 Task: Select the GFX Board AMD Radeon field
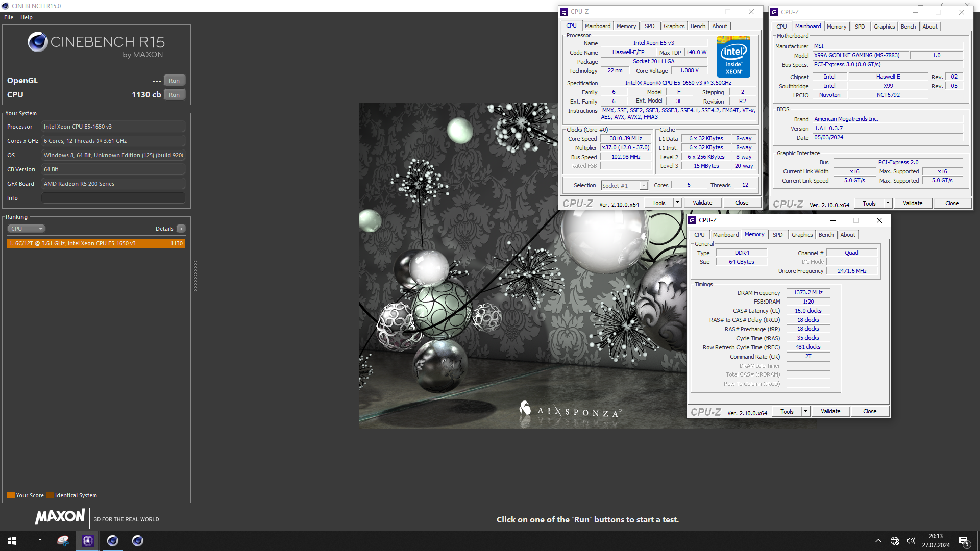click(113, 184)
